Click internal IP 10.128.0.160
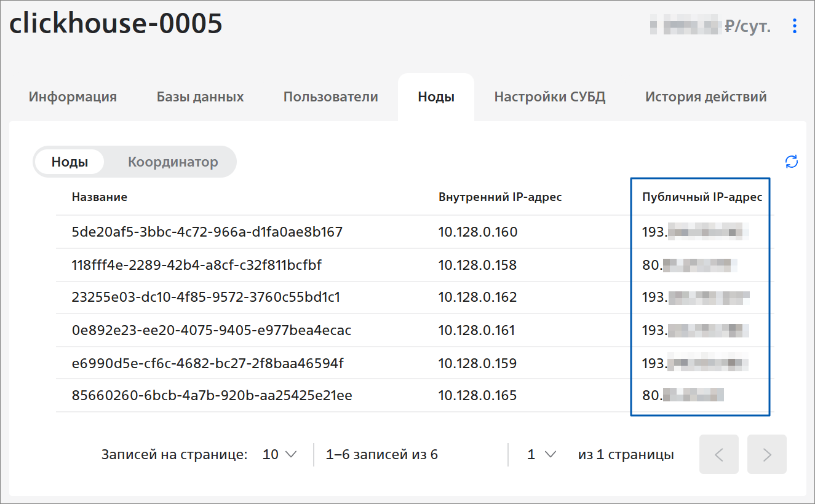Image resolution: width=815 pixels, height=504 pixels. point(478,232)
